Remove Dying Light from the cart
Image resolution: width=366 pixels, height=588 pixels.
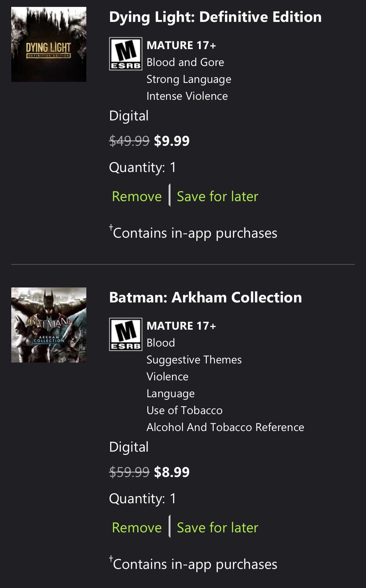[137, 196]
